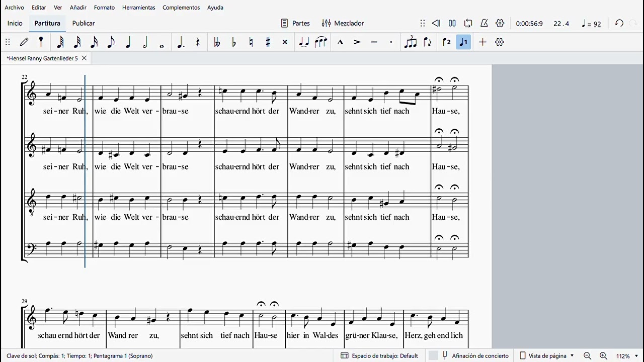644x362 pixels.
Task: Click the grip handle of the playback toolbar
Action: tap(423, 23)
